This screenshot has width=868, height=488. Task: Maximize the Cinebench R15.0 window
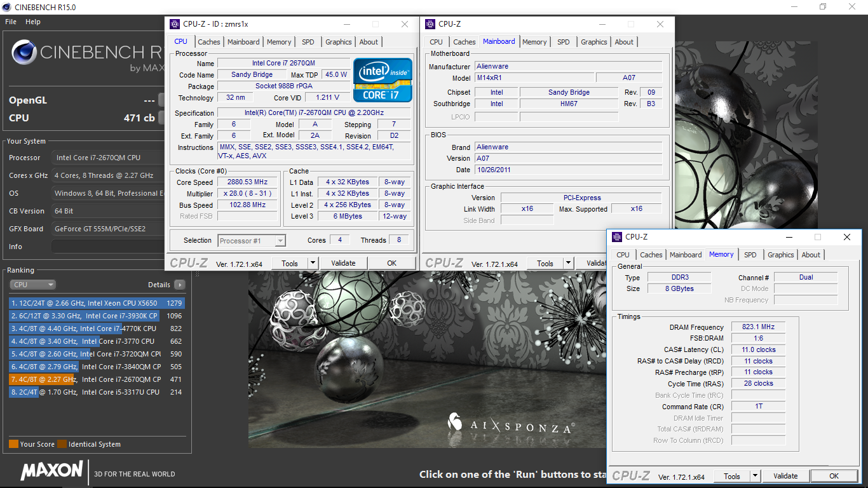tap(823, 6)
